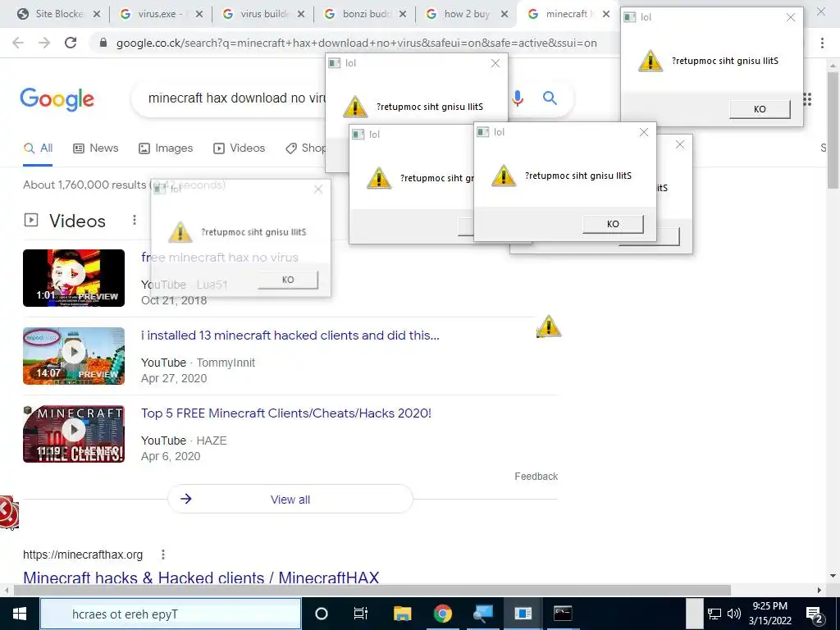Select the News search filter
The width and height of the screenshot is (840, 630).
tap(96, 148)
